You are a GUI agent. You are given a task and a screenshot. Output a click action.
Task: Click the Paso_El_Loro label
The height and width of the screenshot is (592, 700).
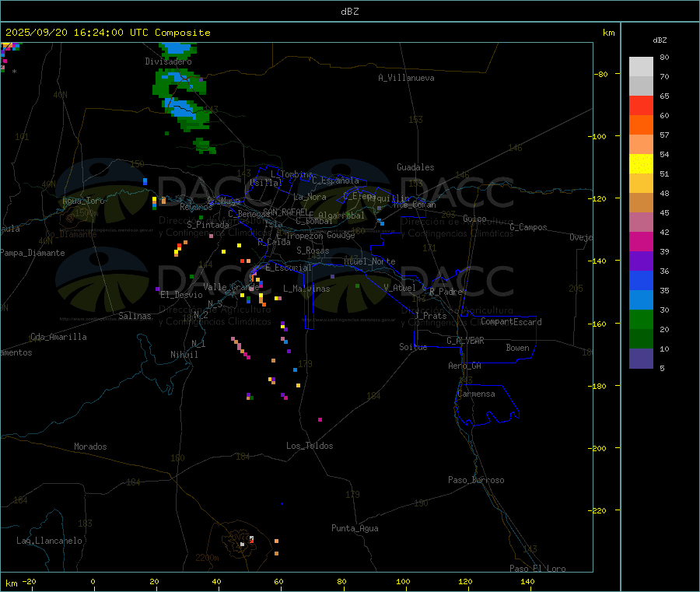pos(537,569)
